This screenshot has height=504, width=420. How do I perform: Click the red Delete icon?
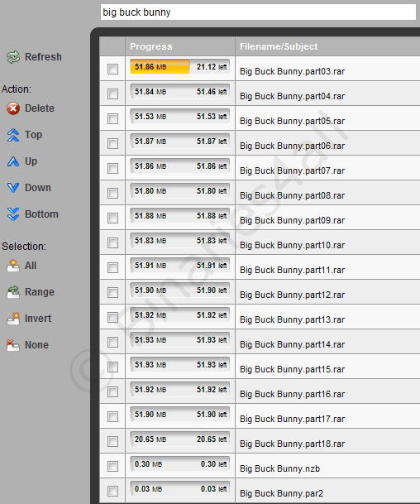[13, 108]
